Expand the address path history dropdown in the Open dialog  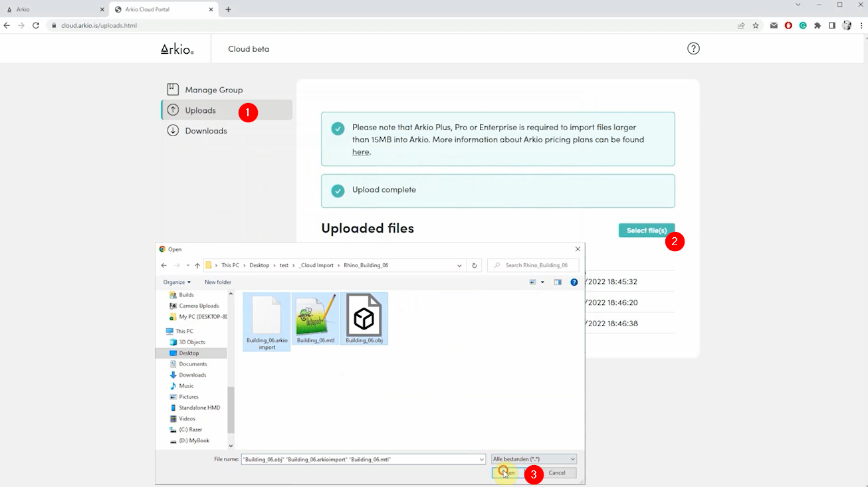pos(459,265)
